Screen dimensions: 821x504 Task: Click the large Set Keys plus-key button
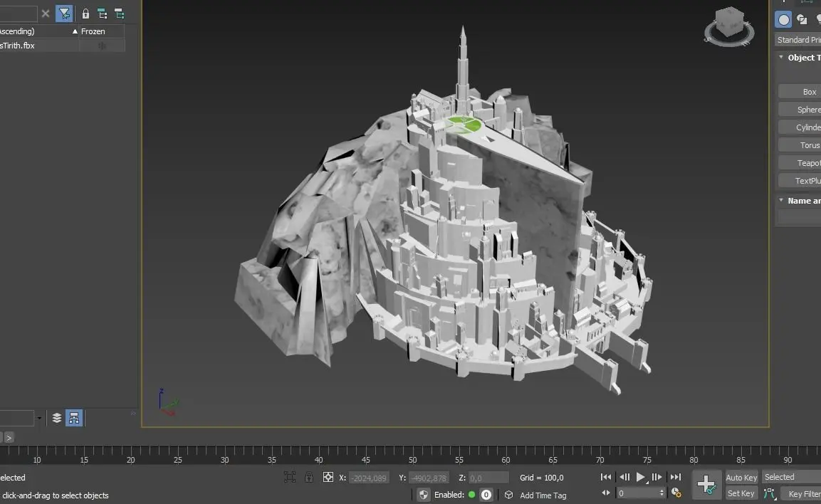tap(706, 485)
